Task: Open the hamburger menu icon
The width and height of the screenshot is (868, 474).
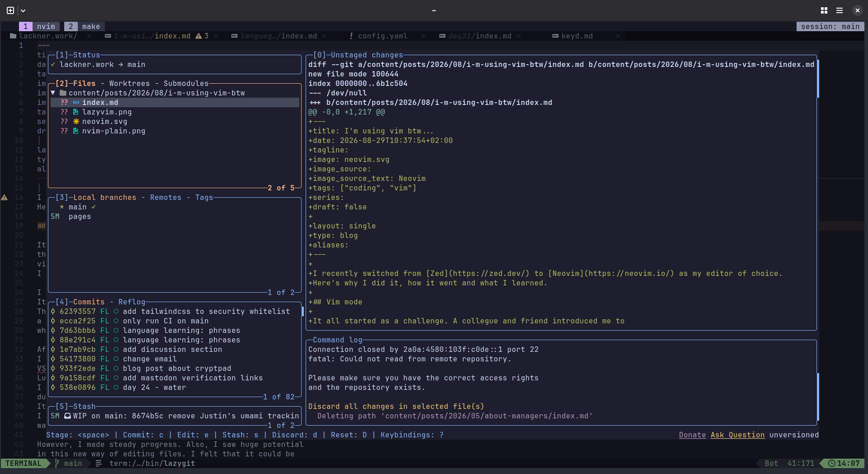Action: coord(840,10)
